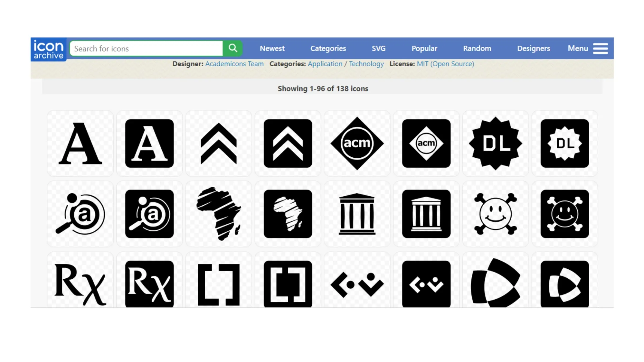Select the plain smiley with crossbones icon
Screen dimensions: 644x362
coord(496,214)
